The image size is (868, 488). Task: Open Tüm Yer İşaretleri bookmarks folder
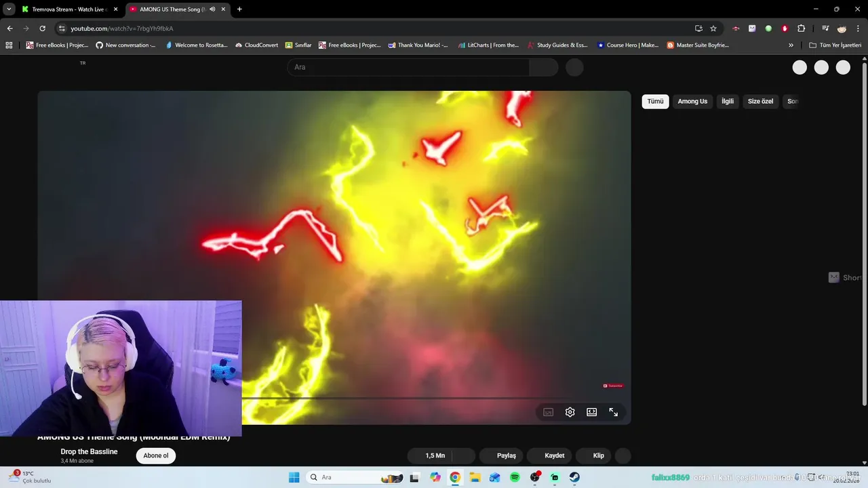[835, 45]
